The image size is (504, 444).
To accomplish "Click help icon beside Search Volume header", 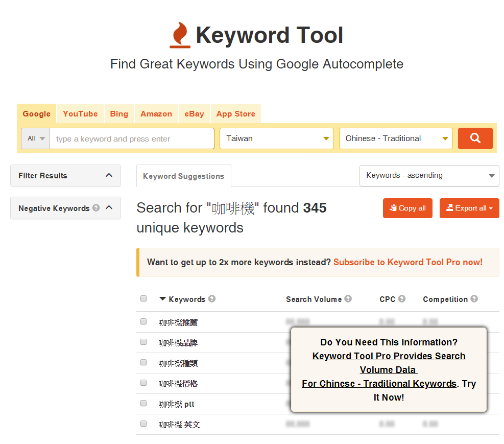I will click(348, 299).
